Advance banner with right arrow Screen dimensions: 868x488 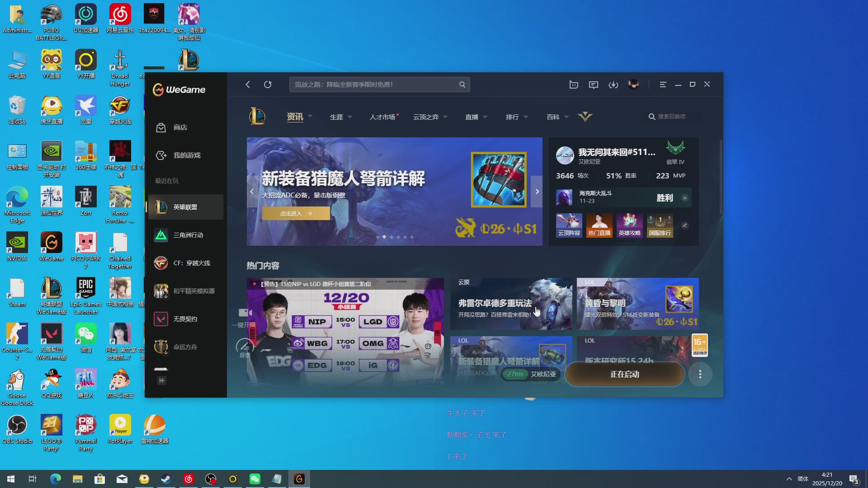point(537,192)
